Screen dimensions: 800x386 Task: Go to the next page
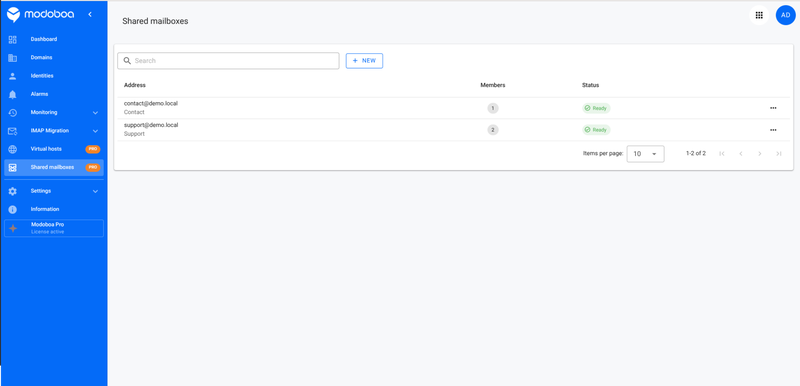(760, 153)
